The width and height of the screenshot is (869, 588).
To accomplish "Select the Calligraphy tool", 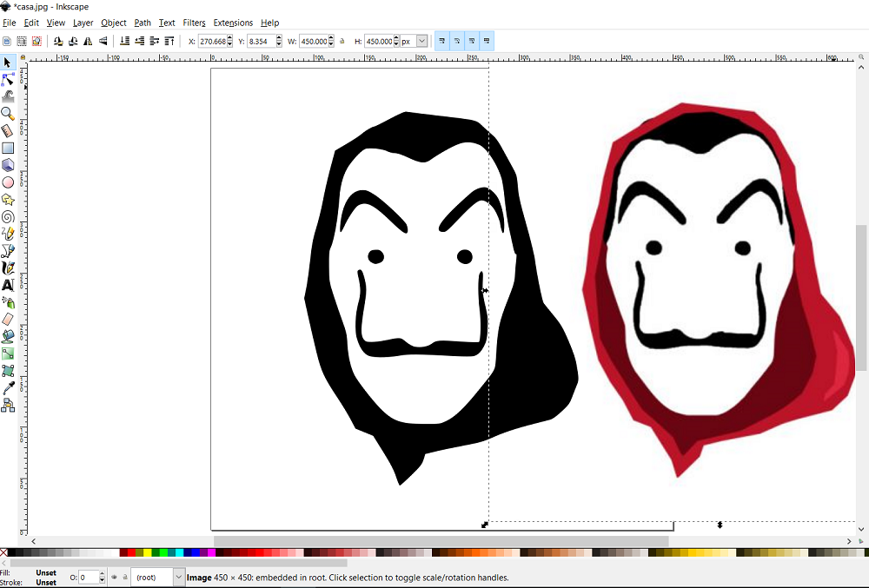I will (8, 268).
